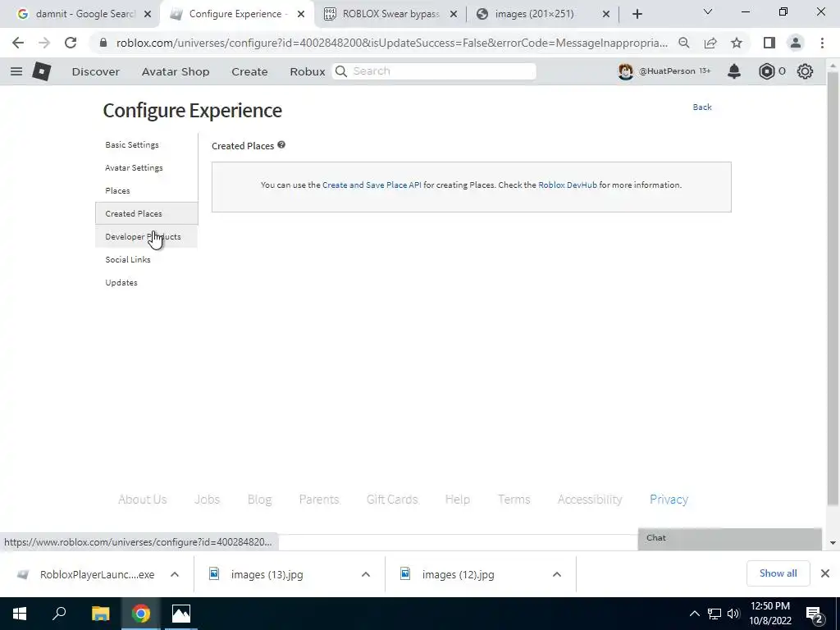This screenshot has width=840, height=630.
Task: Open the images (13).jpg downloaded file
Action: (267, 574)
